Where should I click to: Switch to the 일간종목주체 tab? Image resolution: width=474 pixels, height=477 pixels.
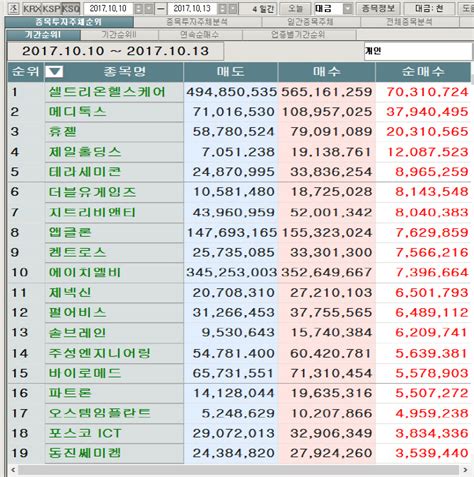[x=310, y=22]
